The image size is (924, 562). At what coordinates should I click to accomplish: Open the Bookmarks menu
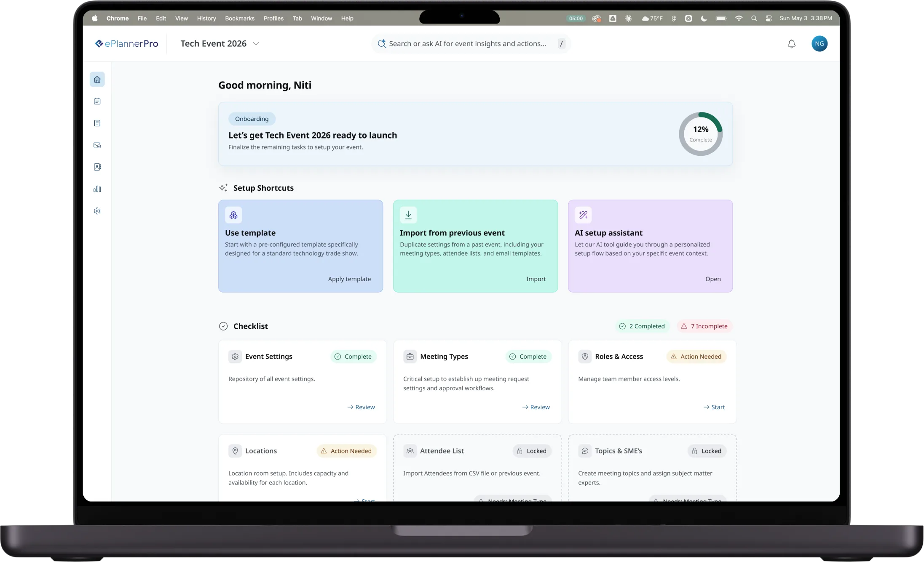coord(240,19)
